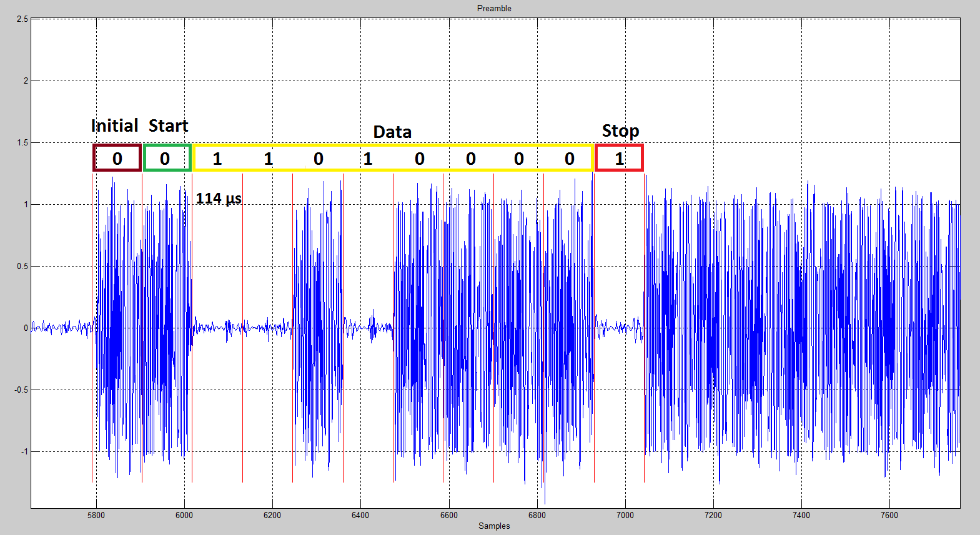Viewport: 980px width, 535px height.
Task: Select y-axis tick label -1
Action: tap(24, 451)
